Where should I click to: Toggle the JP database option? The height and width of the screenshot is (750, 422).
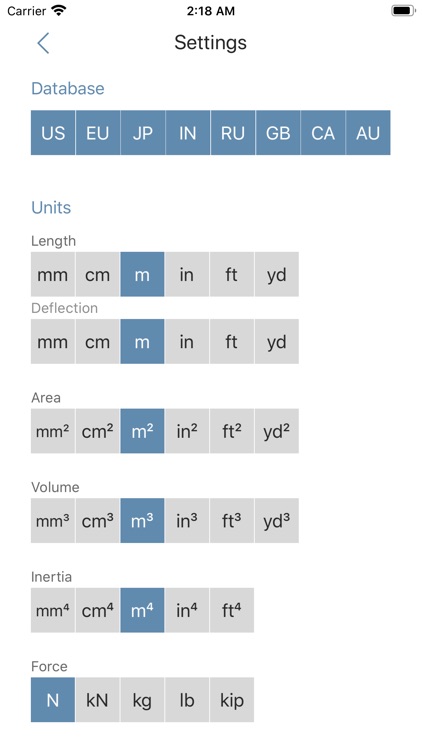143,132
